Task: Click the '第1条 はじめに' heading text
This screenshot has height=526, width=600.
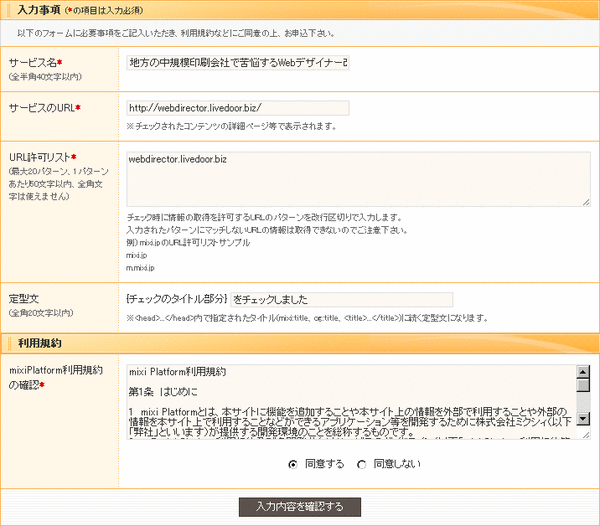Action: (x=163, y=392)
